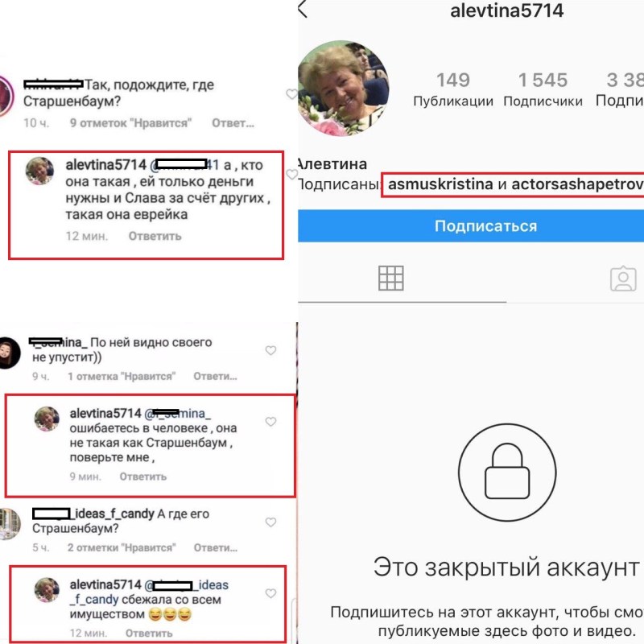Like the 'Так, подождите, где Старшенбаум?' comment
644x644 pixels.
click(291, 94)
